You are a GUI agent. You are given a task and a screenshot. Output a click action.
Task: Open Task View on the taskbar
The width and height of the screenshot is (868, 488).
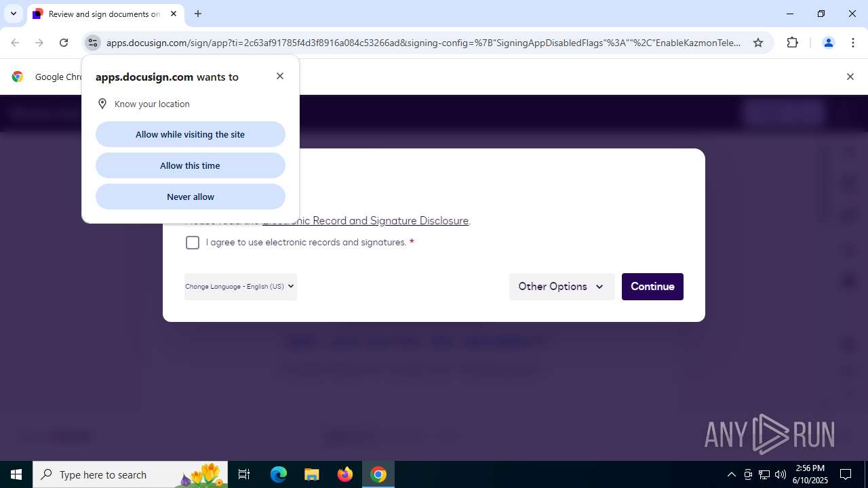[x=244, y=474]
